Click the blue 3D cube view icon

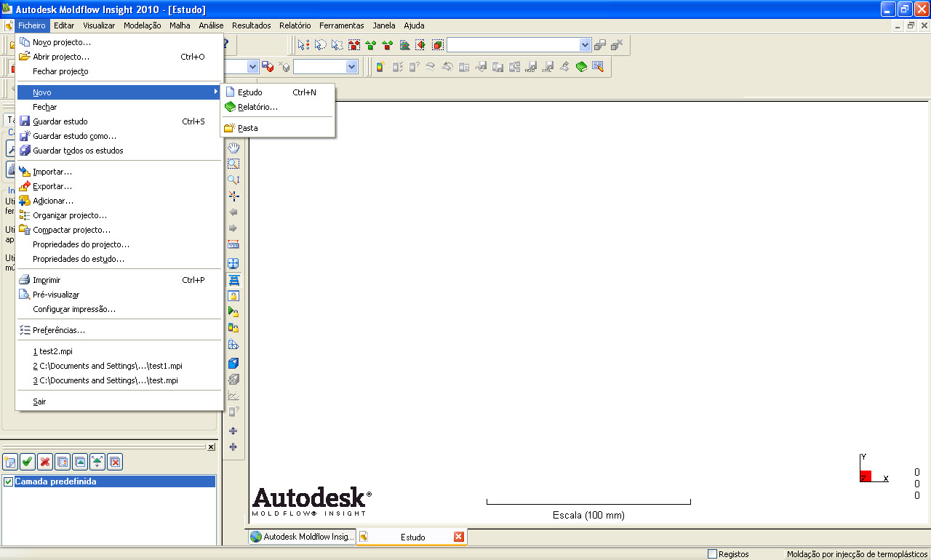[x=233, y=363]
